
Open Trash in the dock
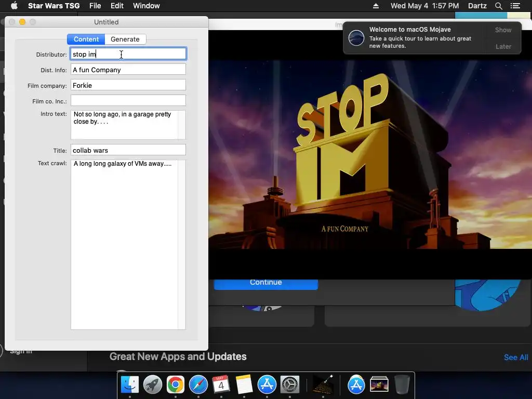pyautogui.click(x=402, y=385)
